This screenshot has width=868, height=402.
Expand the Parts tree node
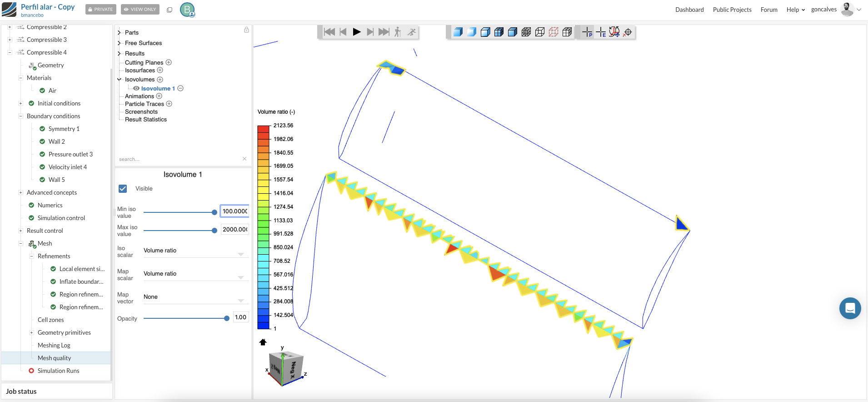pyautogui.click(x=119, y=32)
